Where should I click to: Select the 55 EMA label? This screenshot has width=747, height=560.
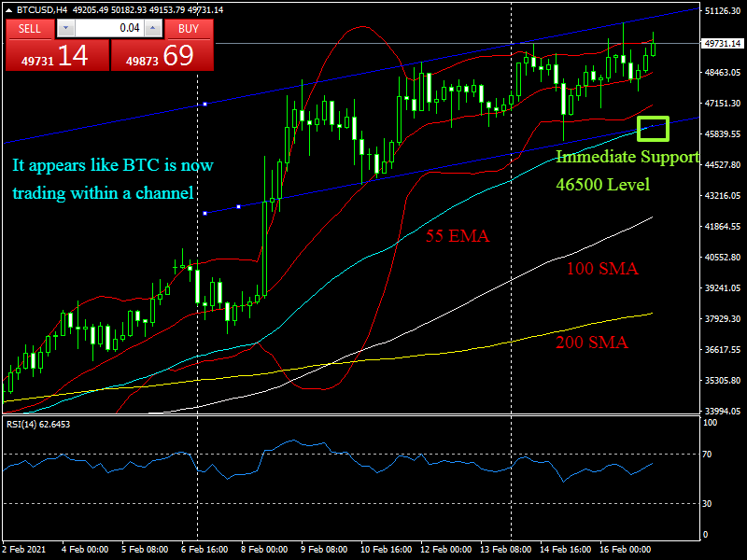pyautogui.click(x=458, y=236)
